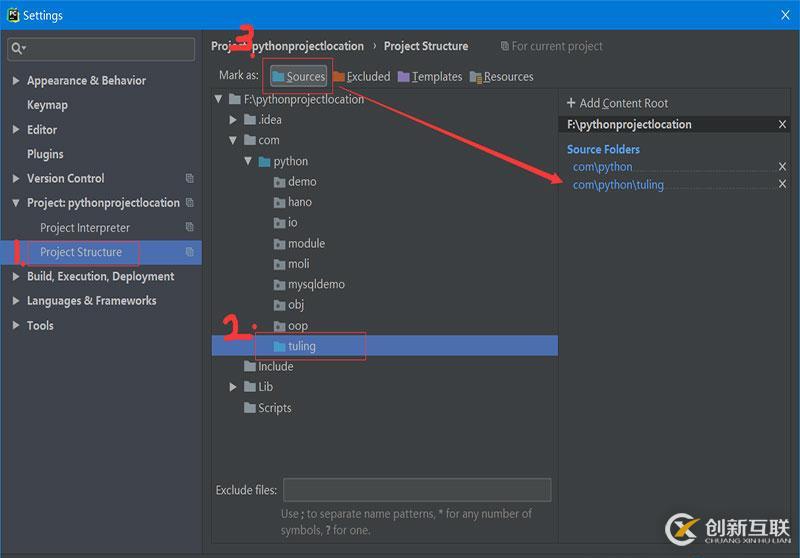The width and height of the screenshot is (800, 558).
Task: Collapse the com folder node
Action: (233, 140)
